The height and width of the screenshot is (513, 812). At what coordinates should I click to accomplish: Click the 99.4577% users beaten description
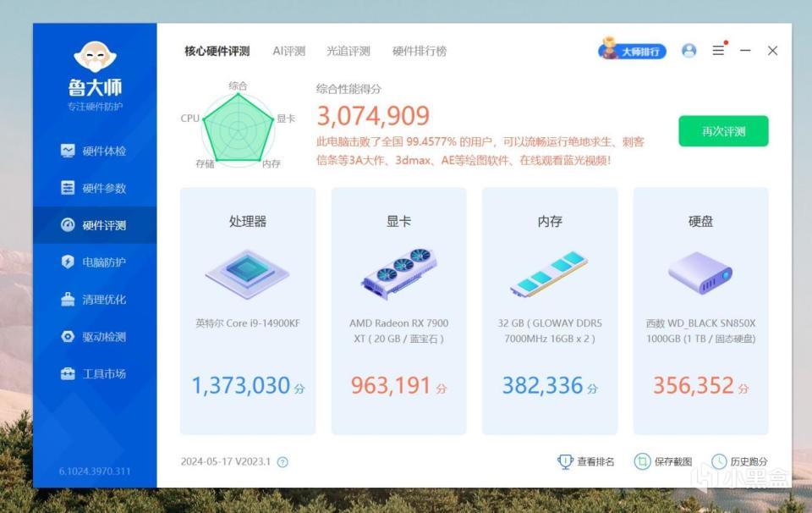click(480, 151)
